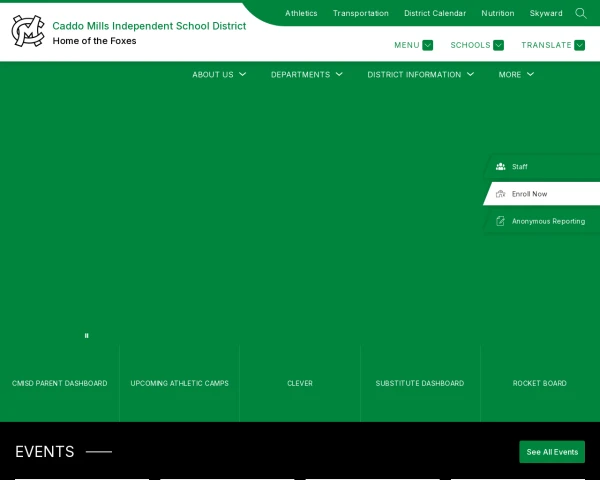Open CMISD Parent Dashboard tile
The width and height of the screenshot is (600, 480).
[60, 383]
